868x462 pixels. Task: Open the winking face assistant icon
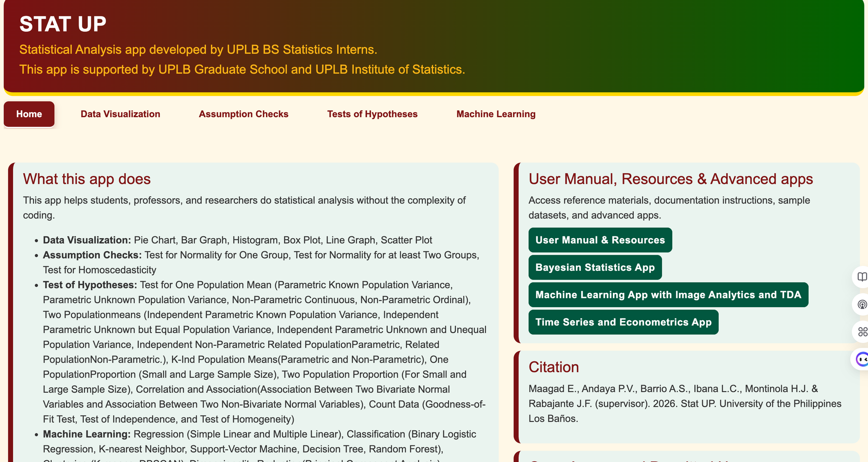click(x=862, y=359)
